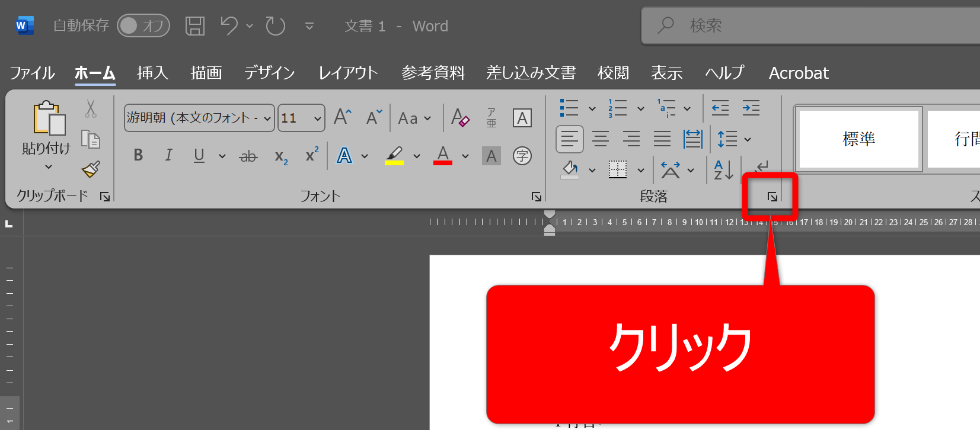Viewport: 980px width, 430px height.
Task: Toggle Italic formatting
Action: point(168,156)
